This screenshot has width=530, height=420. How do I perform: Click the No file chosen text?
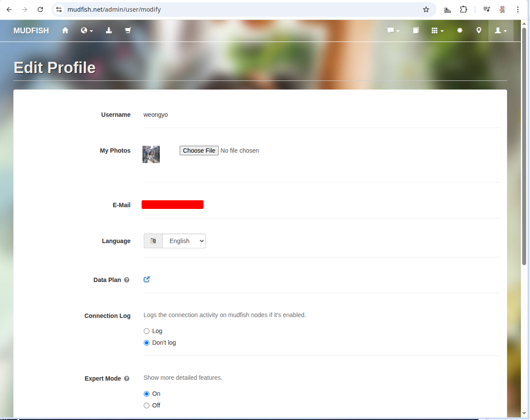[240, 151]
